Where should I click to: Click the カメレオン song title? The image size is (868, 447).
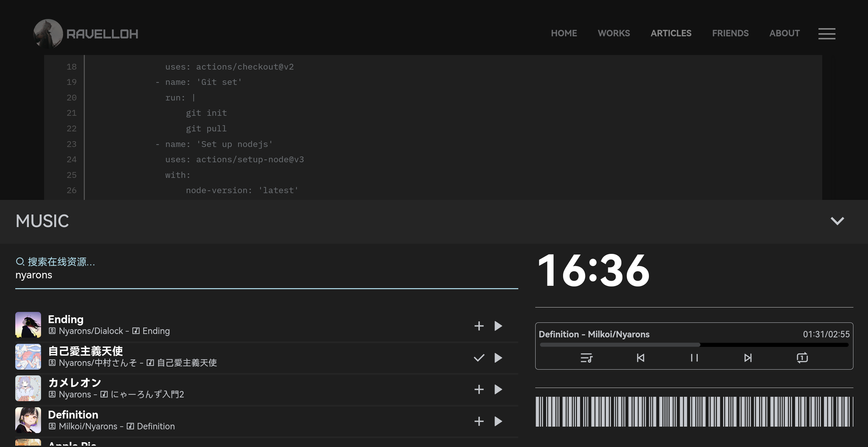coord(75,383)
